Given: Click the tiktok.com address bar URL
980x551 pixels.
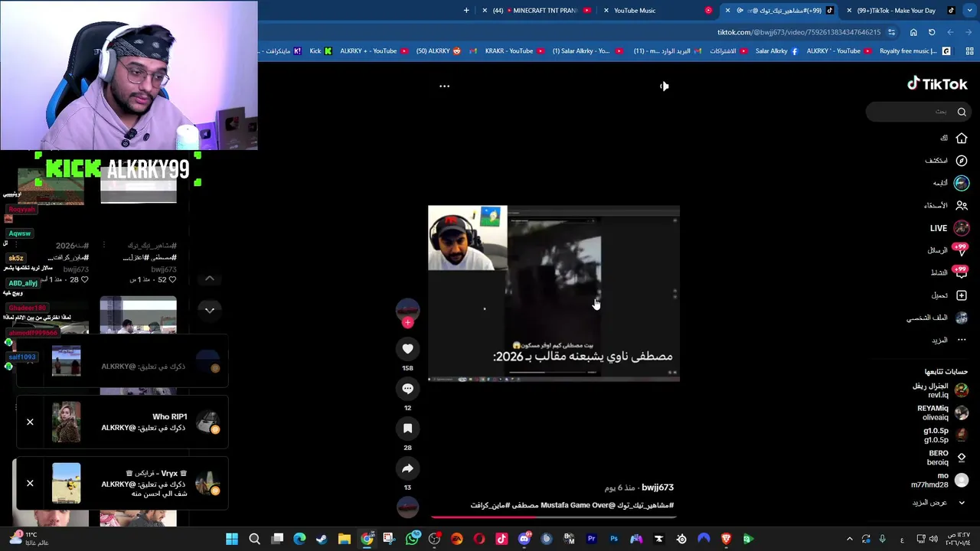Looking at the screenshot, I should (x=799, y=32).
